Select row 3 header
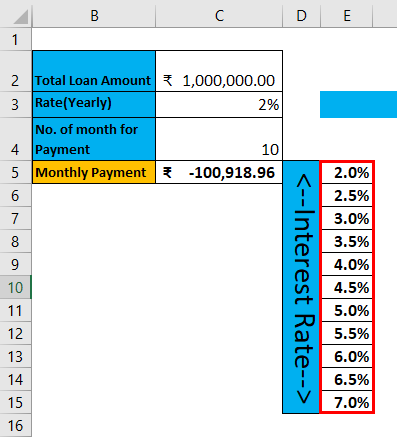The height and width of the screenshot is (437, 397). (15, 104)
